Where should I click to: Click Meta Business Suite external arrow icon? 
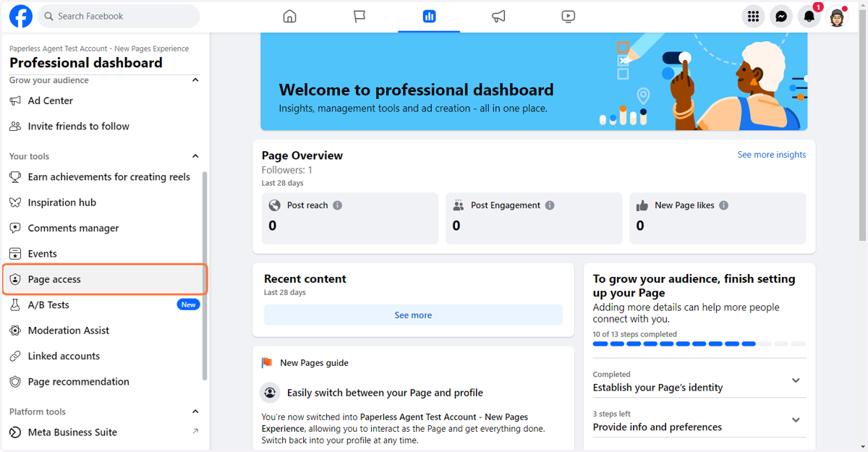coord(195,432)
